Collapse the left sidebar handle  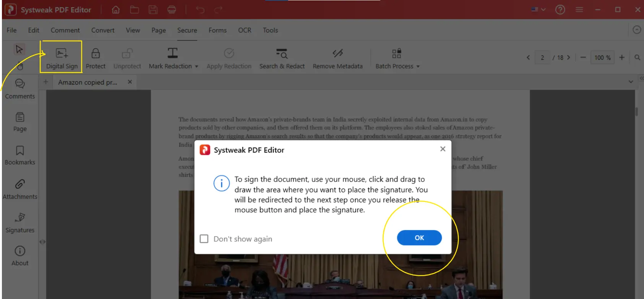coord(42,242)
